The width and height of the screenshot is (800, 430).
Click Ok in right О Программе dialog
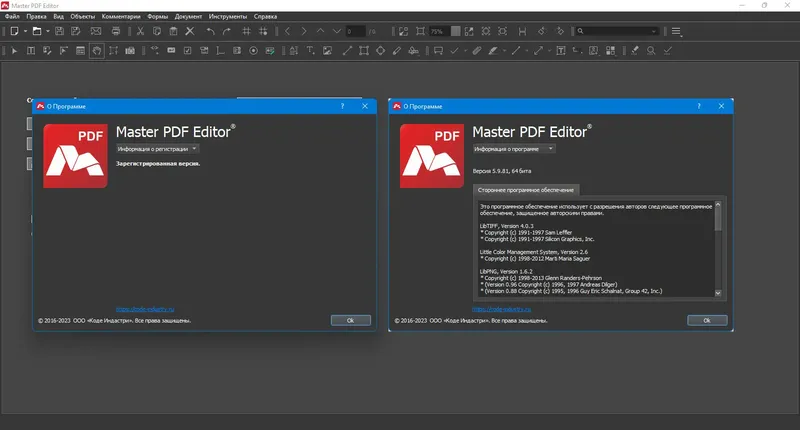coord(707,320)
